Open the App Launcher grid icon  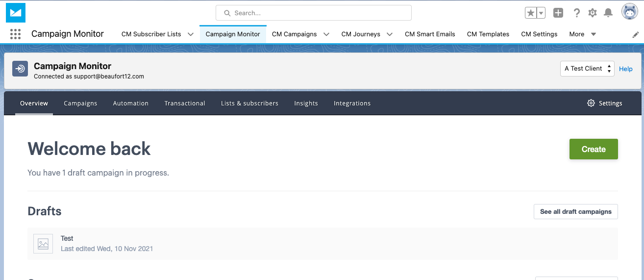point(15,34)
